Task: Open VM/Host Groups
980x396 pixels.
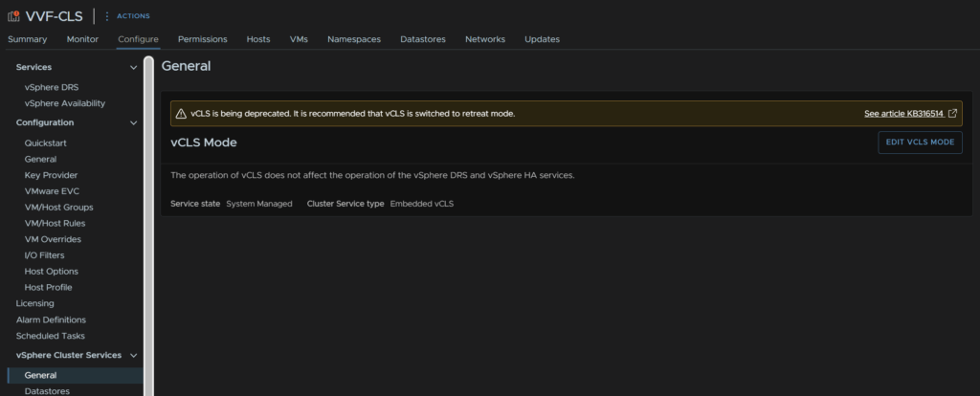Action: tap(58, 208)
